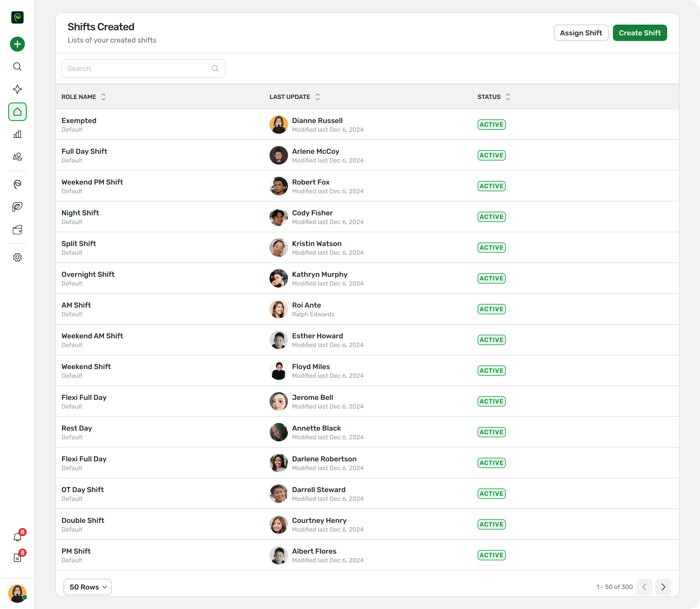This screenshot has height=609, width=700.
Task: Open Settings via the gear icon
Action: coord(17,257)
